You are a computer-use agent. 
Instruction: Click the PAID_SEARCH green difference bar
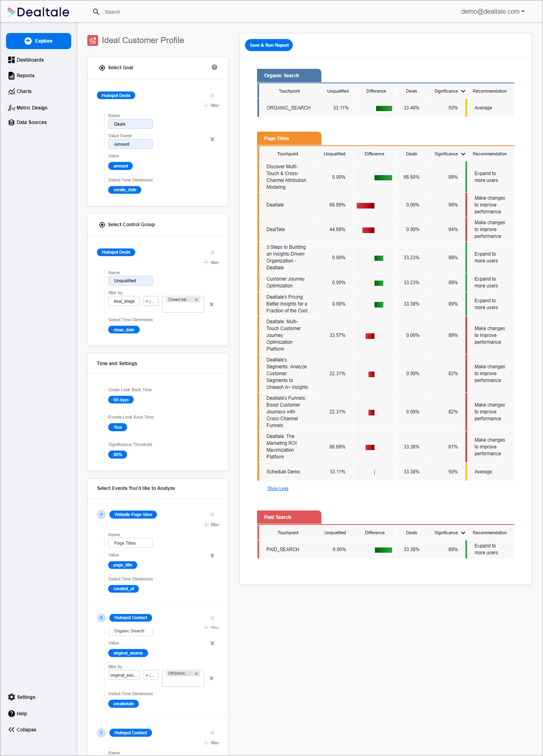[383, 550]
